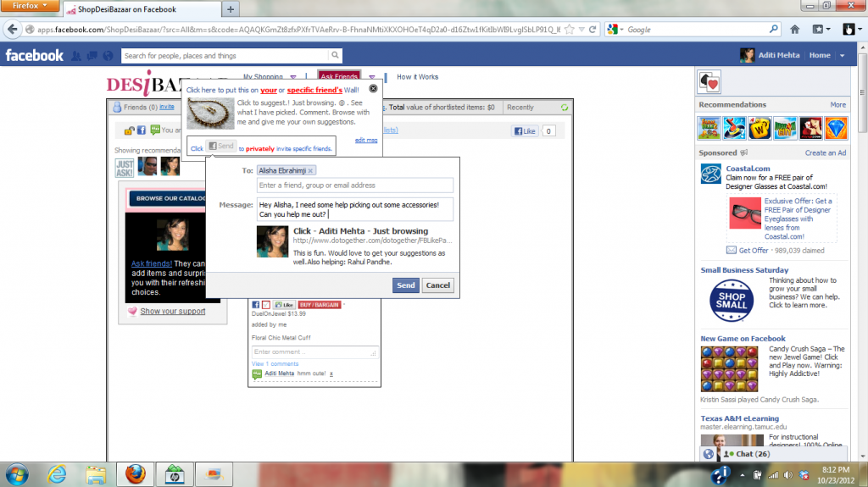Go to the browser home page icon
This screenshot has height=487, width=868.
click(x=795, y=30)
